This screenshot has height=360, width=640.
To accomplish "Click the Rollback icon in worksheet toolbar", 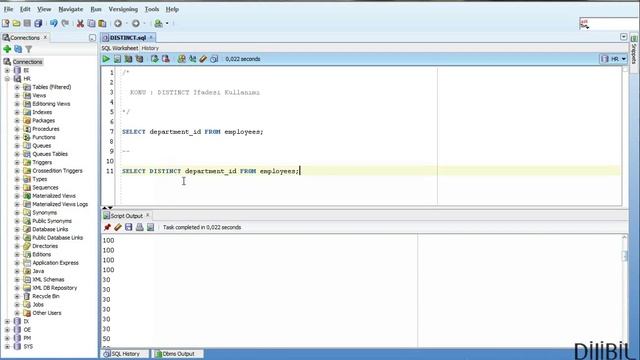I will 166,59.
